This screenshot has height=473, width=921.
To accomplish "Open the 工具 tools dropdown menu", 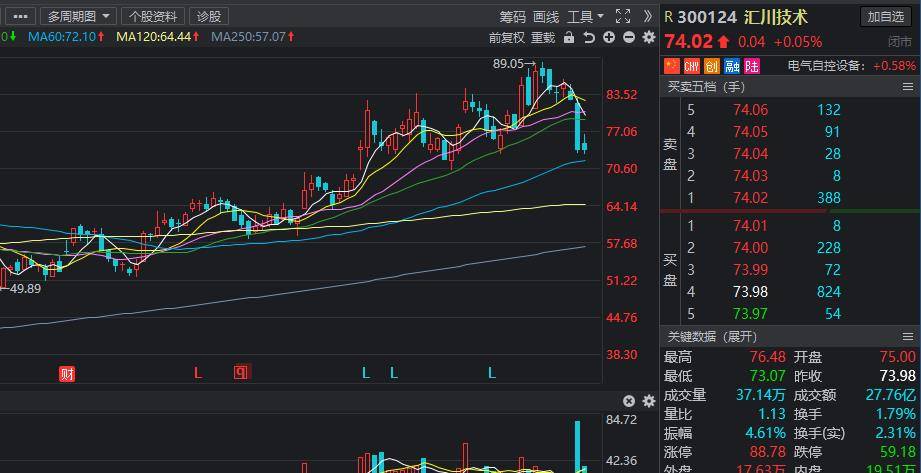I will (585, 16).
